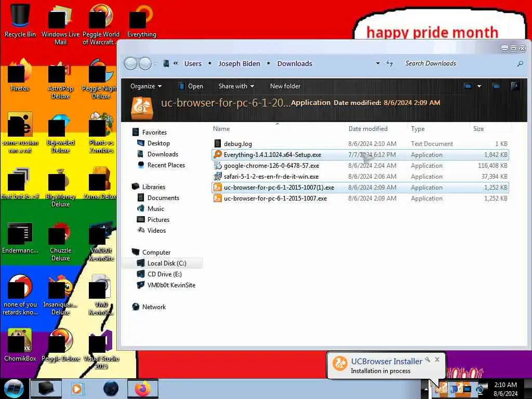Click Open in the Explorer toolbar
532x399 pixels.
point(191,86)
